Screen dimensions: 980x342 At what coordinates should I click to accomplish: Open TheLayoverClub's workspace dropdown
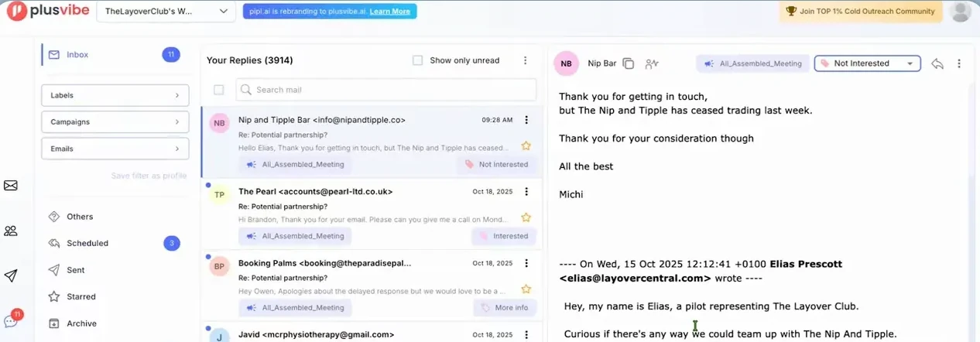coord(166,12)
